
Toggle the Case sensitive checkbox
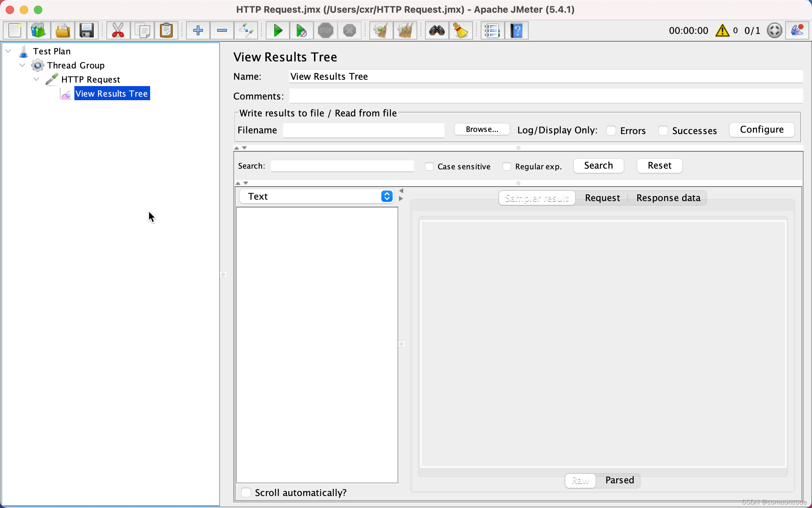[429, 167]
